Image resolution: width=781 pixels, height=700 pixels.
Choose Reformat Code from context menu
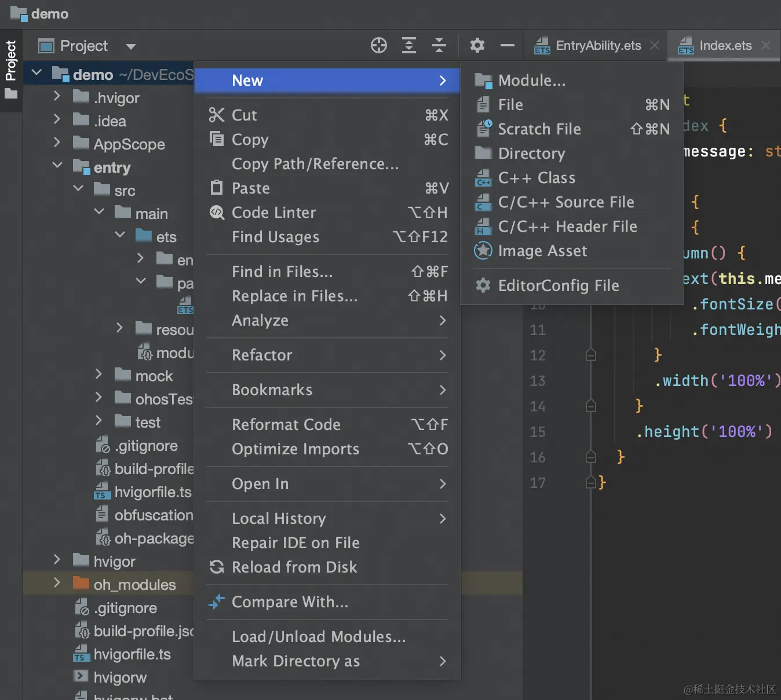[327, 425]
